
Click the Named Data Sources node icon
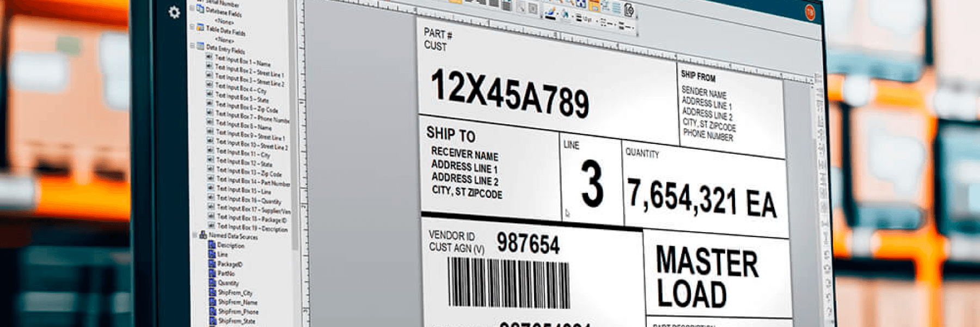[x=203, y=235]
